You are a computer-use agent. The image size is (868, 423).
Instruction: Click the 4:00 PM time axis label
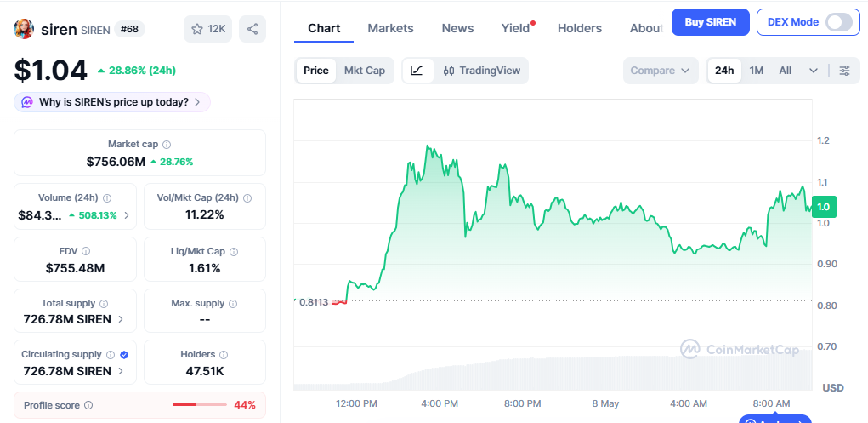pos(440,403)
